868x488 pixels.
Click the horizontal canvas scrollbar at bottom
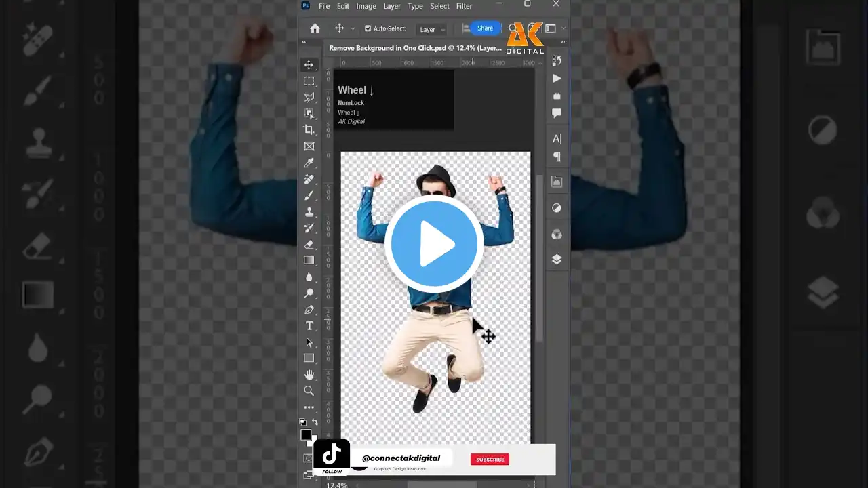click(441, 485)
